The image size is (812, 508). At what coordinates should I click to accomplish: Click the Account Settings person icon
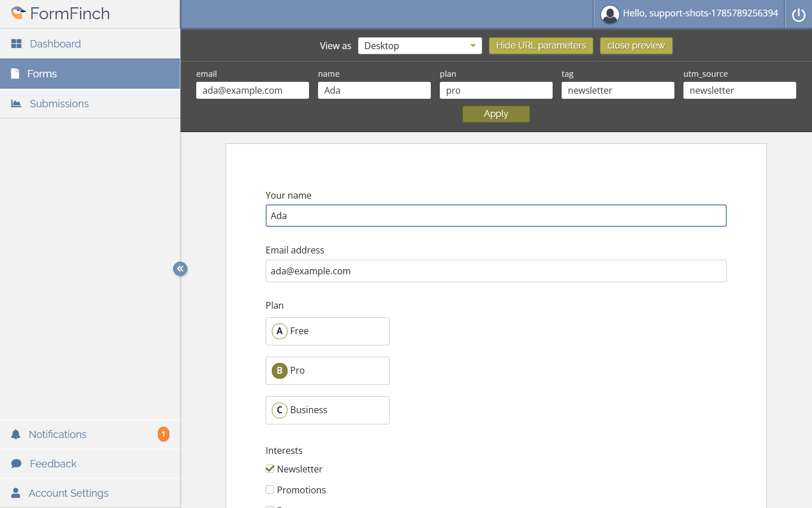16,493
